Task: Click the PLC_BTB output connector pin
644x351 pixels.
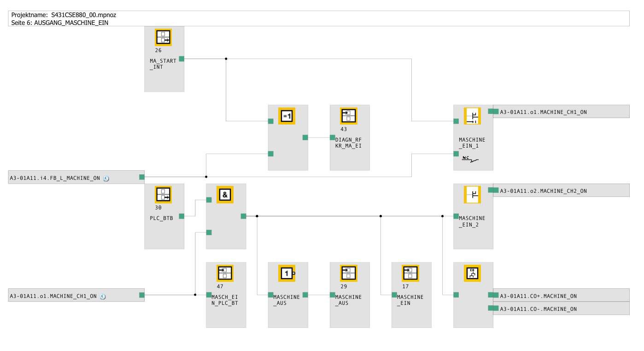Action: coord(181,216)
